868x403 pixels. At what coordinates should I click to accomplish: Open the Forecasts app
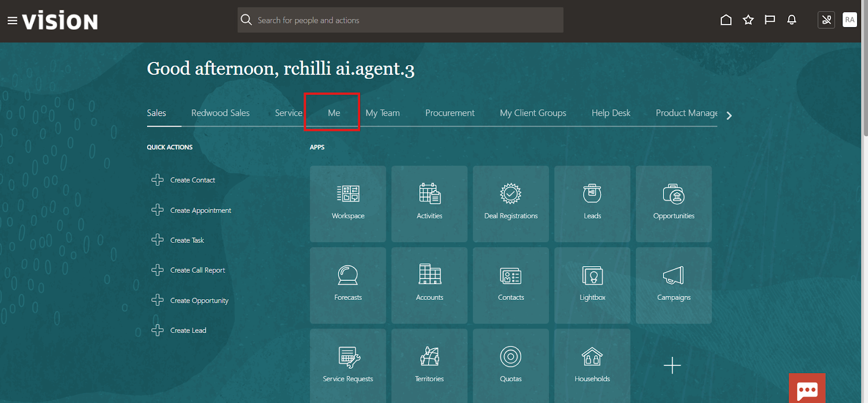click(x=348, y=285)
